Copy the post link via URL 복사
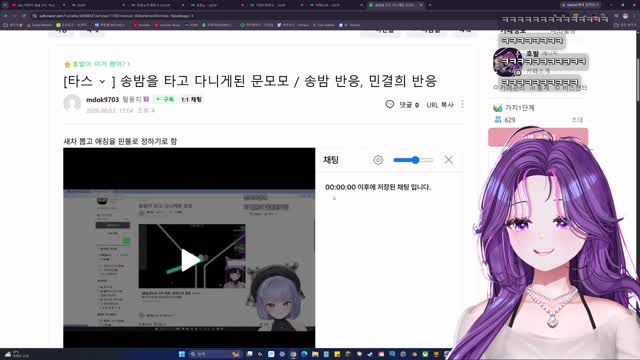The height and width of the screenshot is (360, 640). point(440,105)
